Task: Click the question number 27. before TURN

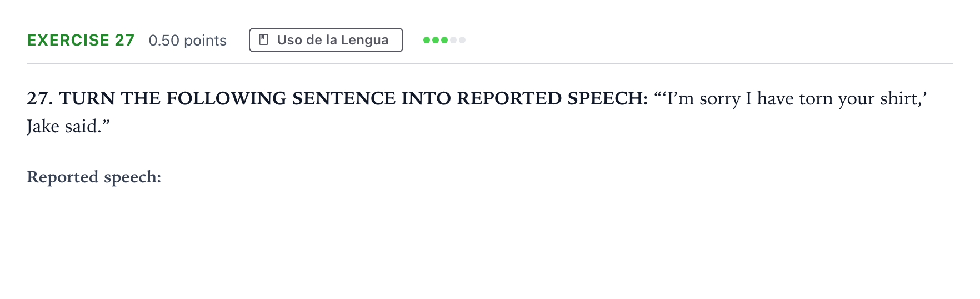Action: pos(40,98)
